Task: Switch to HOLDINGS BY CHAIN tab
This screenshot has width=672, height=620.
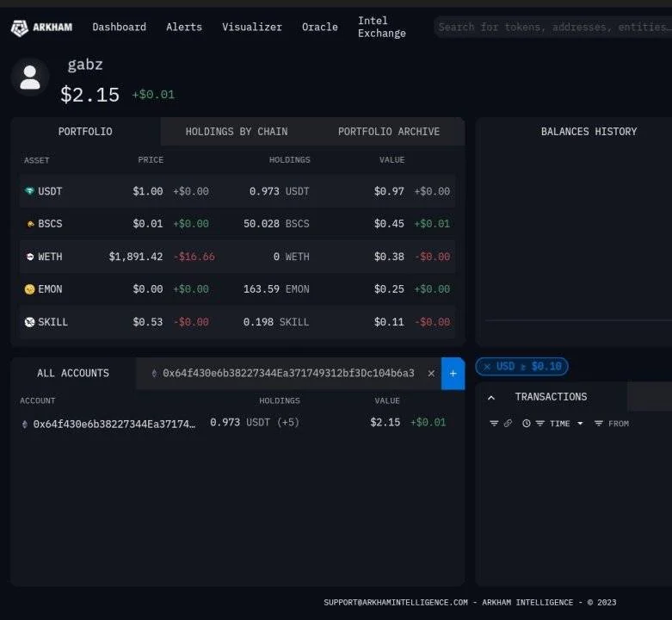Action: 237,132
